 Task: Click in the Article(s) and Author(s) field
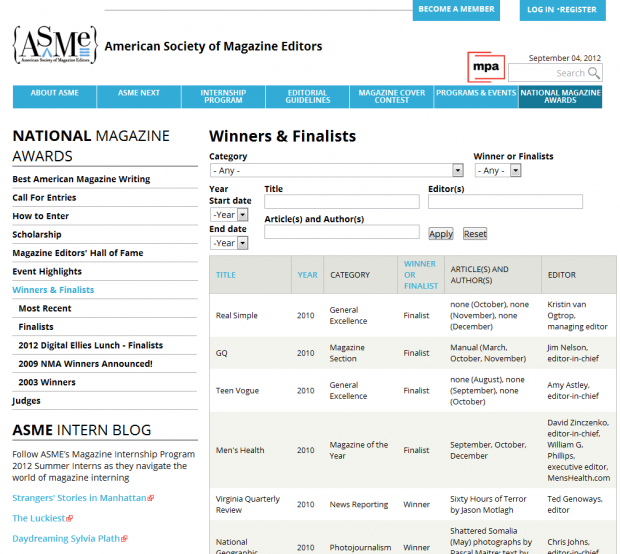point(342,232)
